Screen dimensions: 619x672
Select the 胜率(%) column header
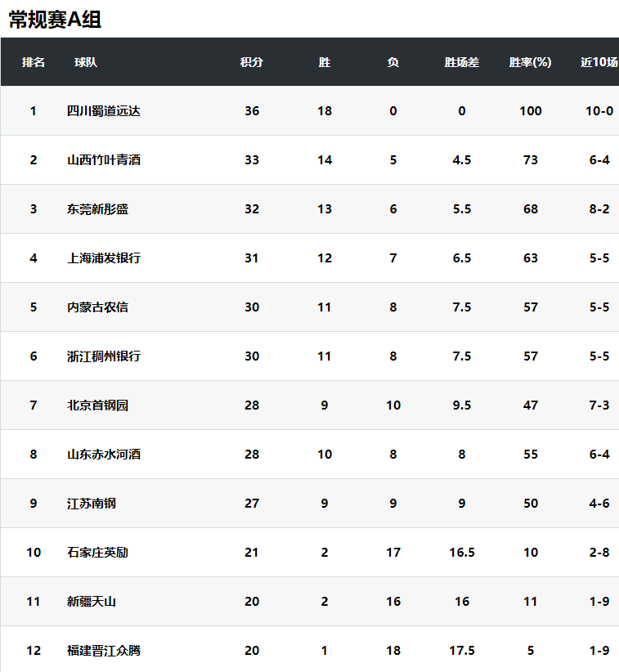point(530,62)
